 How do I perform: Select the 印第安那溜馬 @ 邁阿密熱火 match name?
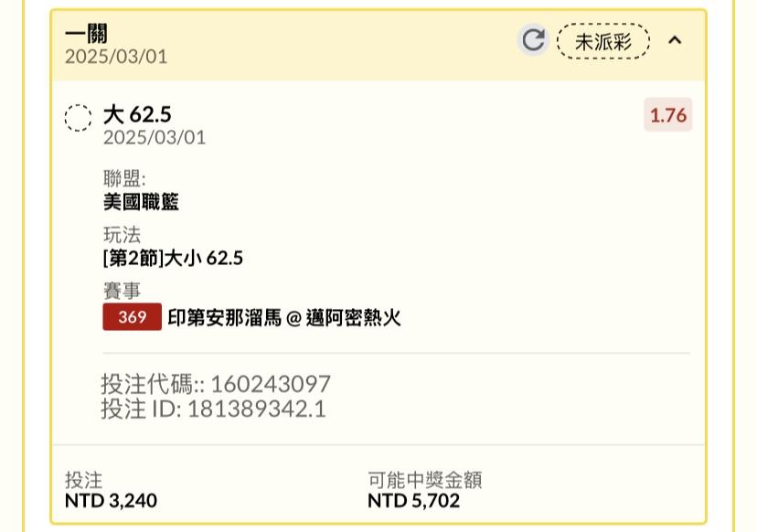click(284, 318)
